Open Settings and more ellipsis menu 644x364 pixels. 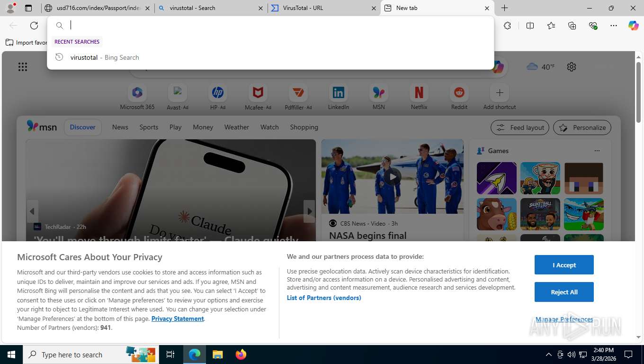[x=614, y=26]
